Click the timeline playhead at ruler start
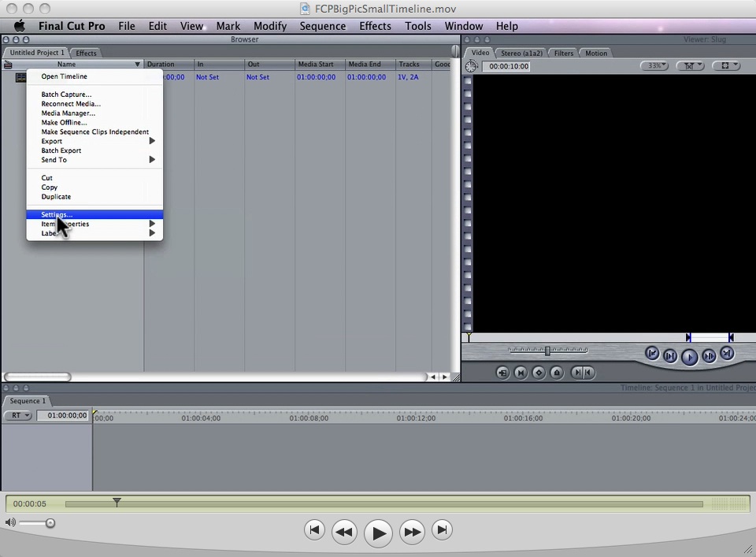 point(95,414)
